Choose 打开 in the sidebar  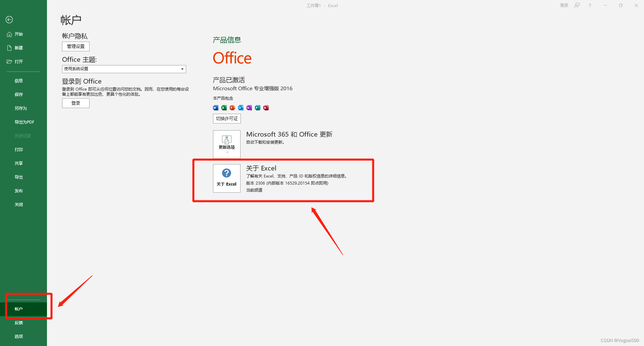tap(23, 62)
